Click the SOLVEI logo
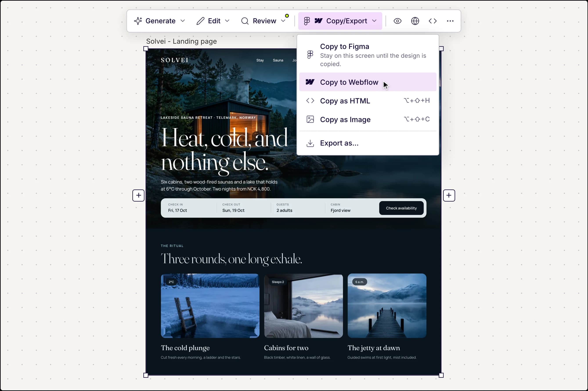 tap(175, 60)
